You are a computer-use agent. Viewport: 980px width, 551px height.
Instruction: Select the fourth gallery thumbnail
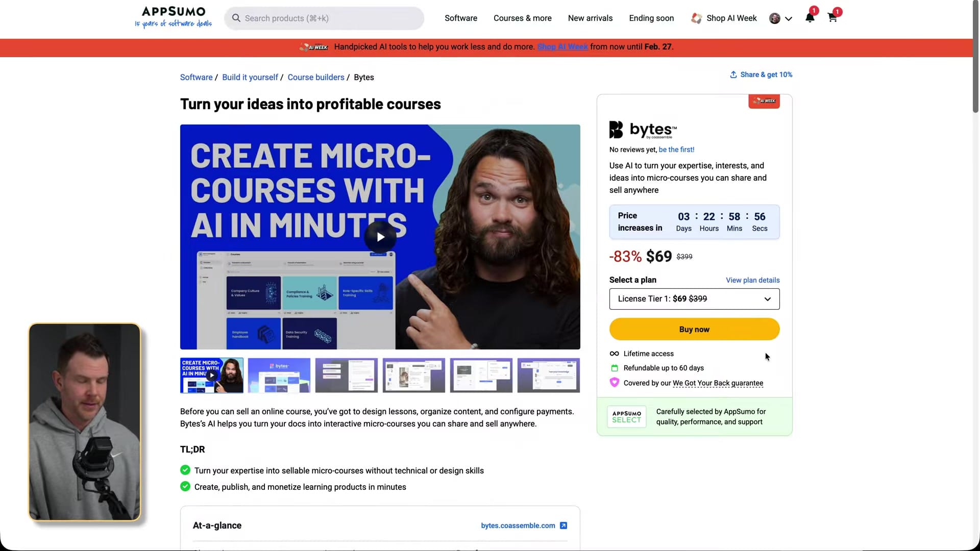pos(414,375)
